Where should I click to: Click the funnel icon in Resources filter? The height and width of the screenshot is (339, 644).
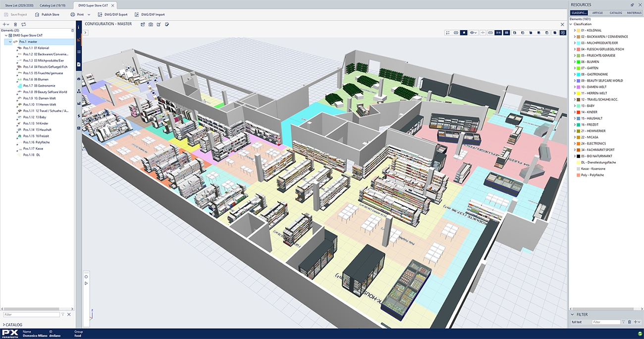tap(624, 322)
